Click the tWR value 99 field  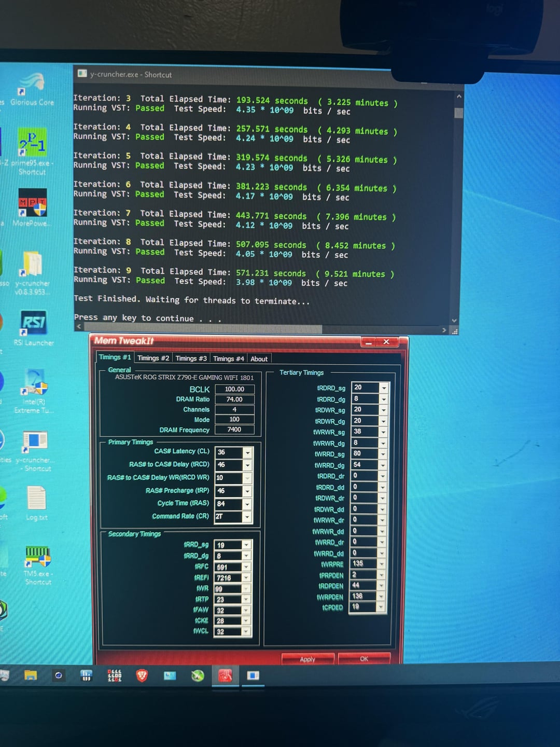click(228, 588)
